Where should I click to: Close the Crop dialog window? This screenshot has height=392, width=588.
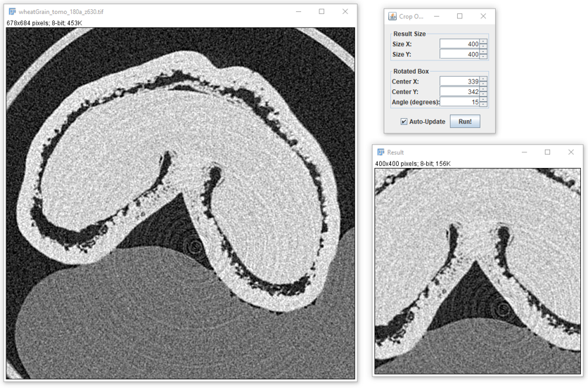482,16
